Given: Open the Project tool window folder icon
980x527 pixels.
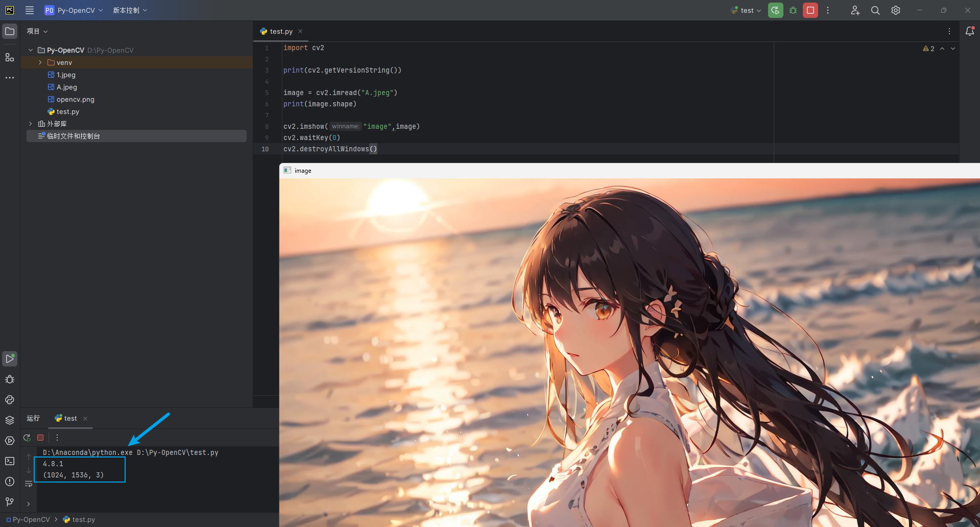Looking at the screenshot, I should (x=10, y=31).
